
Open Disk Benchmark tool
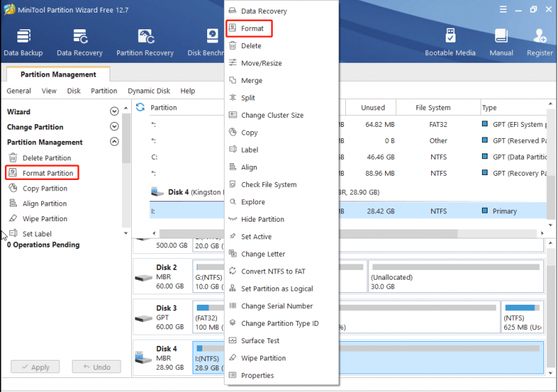[x=206, y=43]
